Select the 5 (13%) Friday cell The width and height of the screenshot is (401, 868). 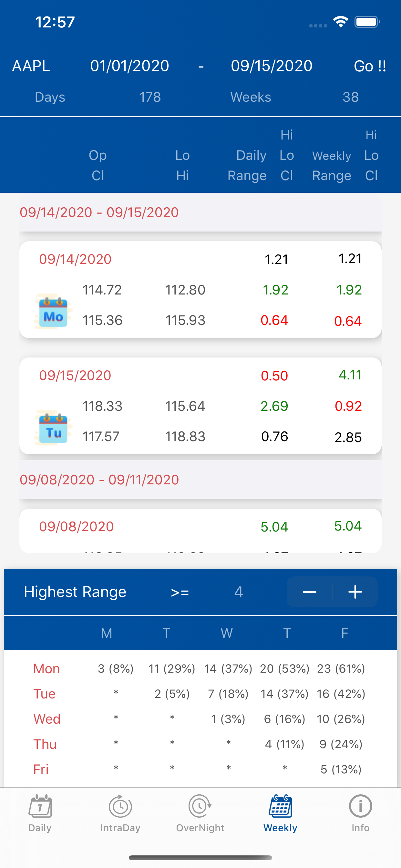pos(341,770)
